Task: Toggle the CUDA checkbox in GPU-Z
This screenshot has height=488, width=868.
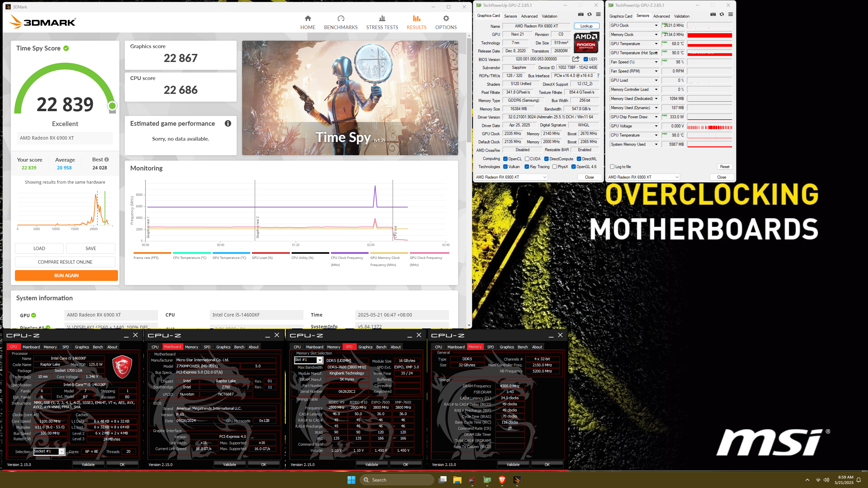Action: tap(527, 159)
